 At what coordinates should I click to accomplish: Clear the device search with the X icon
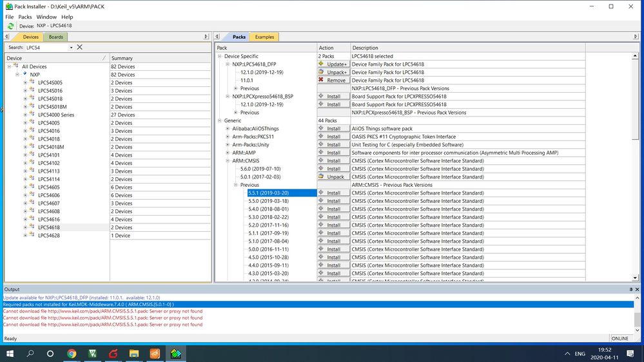[x=80, y=47]
